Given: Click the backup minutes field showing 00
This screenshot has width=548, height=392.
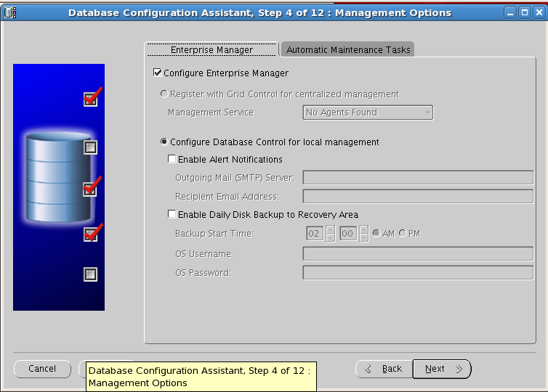Looking at the screenshot, I should (x=347, y=234).
